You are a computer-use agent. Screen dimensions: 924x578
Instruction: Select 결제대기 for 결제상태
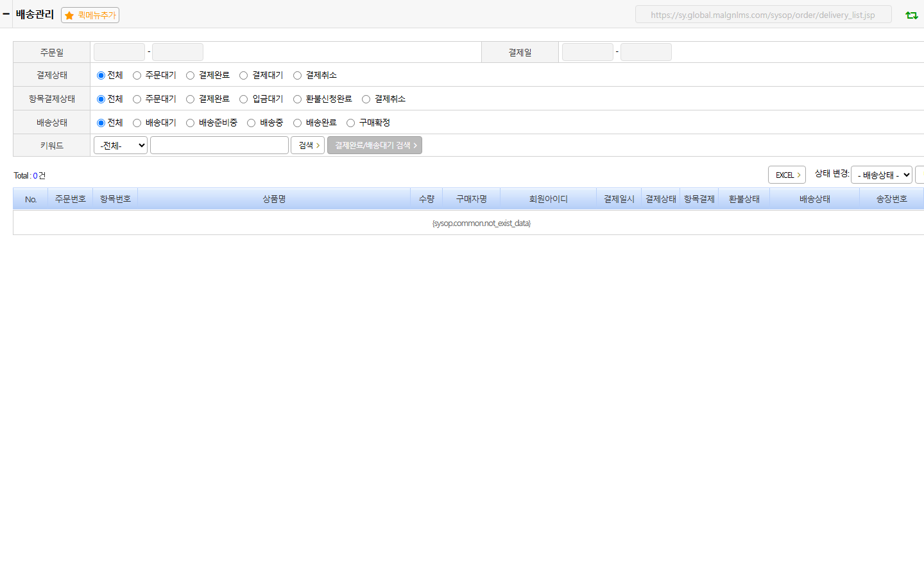[243, 75]
